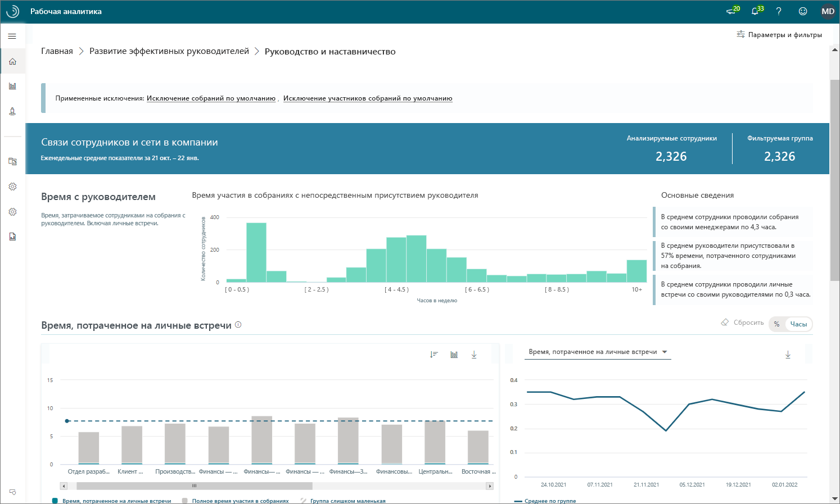Switch to percent view toggle
The width and height of the screenshot is (840, 504).
[x=776, y=324]
